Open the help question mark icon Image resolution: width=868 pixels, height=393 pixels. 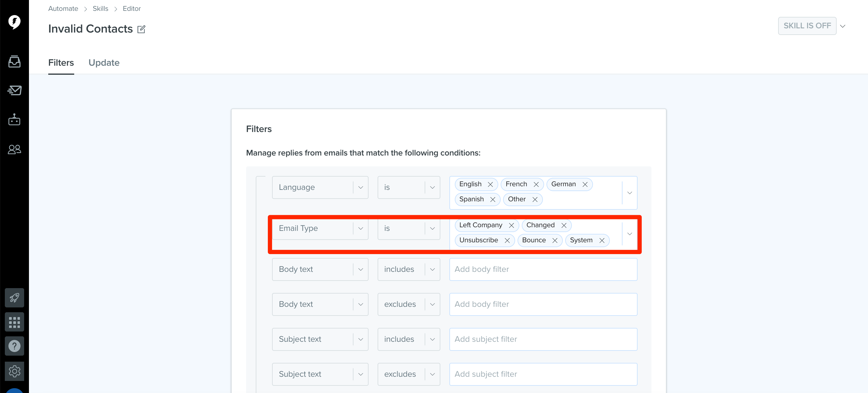14,346
